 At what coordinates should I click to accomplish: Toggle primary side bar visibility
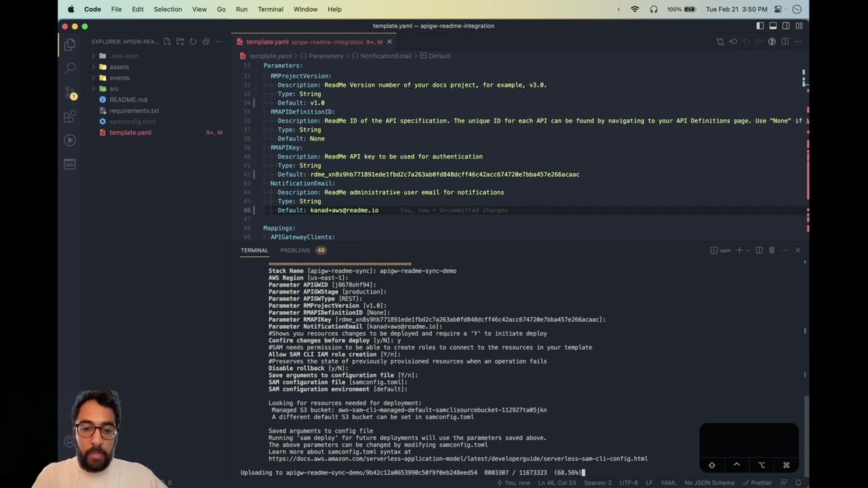[759, 26]
